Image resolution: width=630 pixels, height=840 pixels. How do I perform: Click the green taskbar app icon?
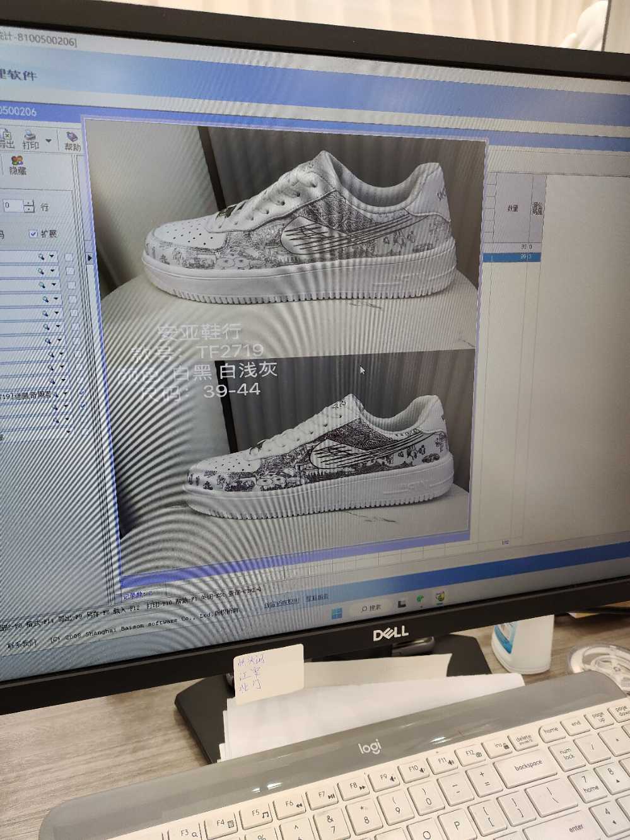[419, 598]
